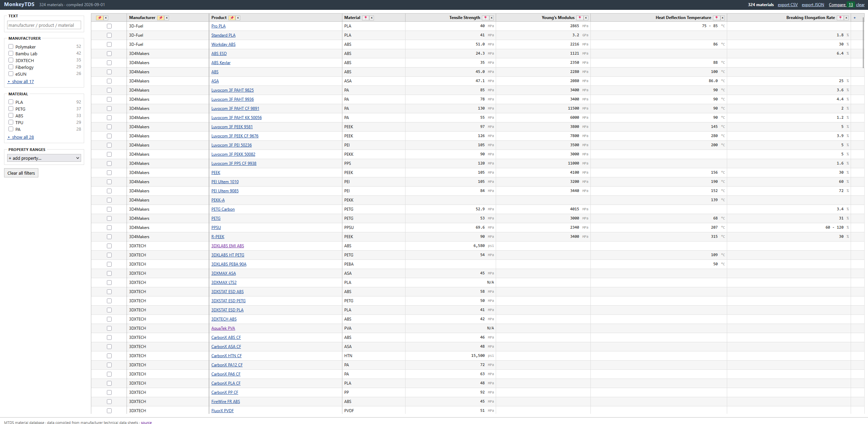This screenshot has width=868, height=424.
Task: Tick the eSUN manufacturer filter
Action: coord(11,74)
